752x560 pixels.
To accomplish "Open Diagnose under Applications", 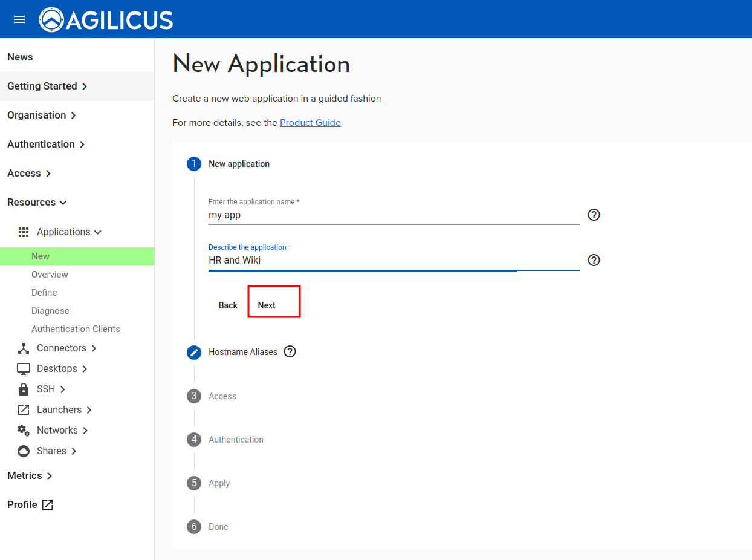I will point(50,311).
